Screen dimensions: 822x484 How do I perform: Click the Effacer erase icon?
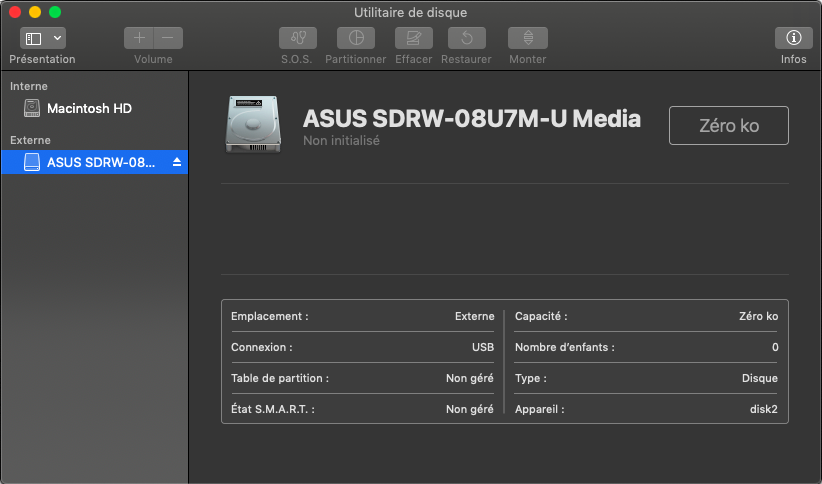click(413, 38)
